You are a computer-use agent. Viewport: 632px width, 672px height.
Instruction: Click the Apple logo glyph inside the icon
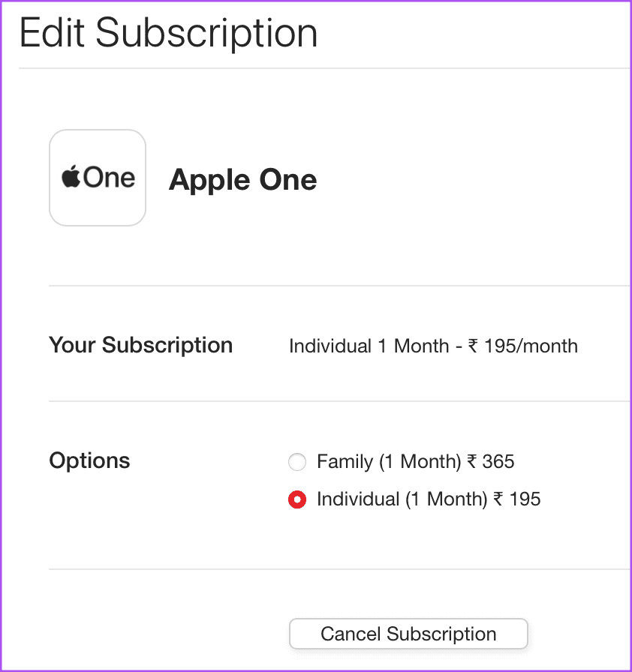point(71,176)
